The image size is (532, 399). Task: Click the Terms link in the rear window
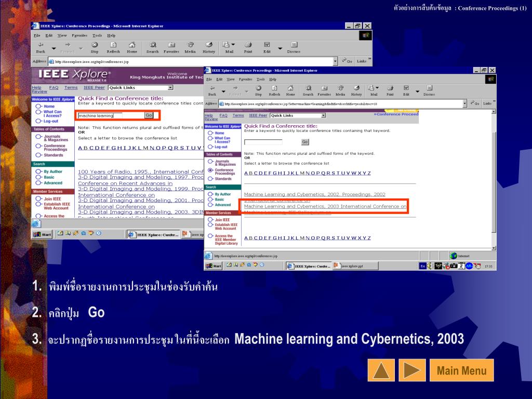coord(71,87)
